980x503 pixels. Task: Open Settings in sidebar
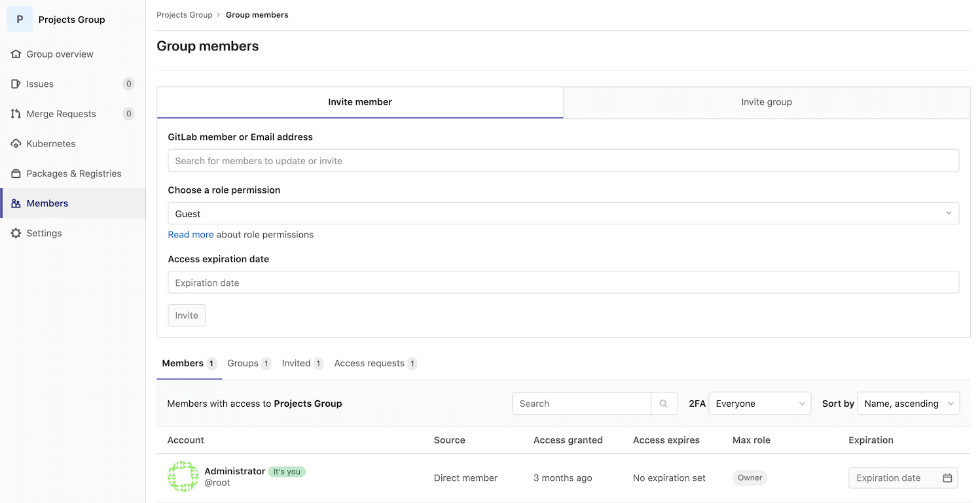[73, 234]
